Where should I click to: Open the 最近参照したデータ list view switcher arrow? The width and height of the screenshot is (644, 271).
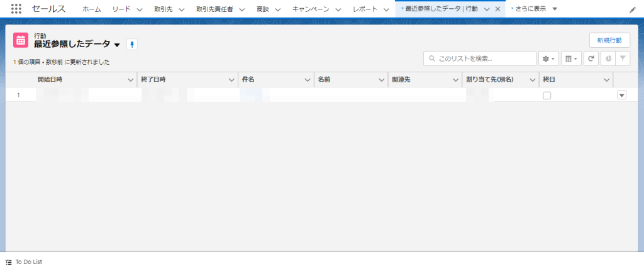[x=117, y=45]
